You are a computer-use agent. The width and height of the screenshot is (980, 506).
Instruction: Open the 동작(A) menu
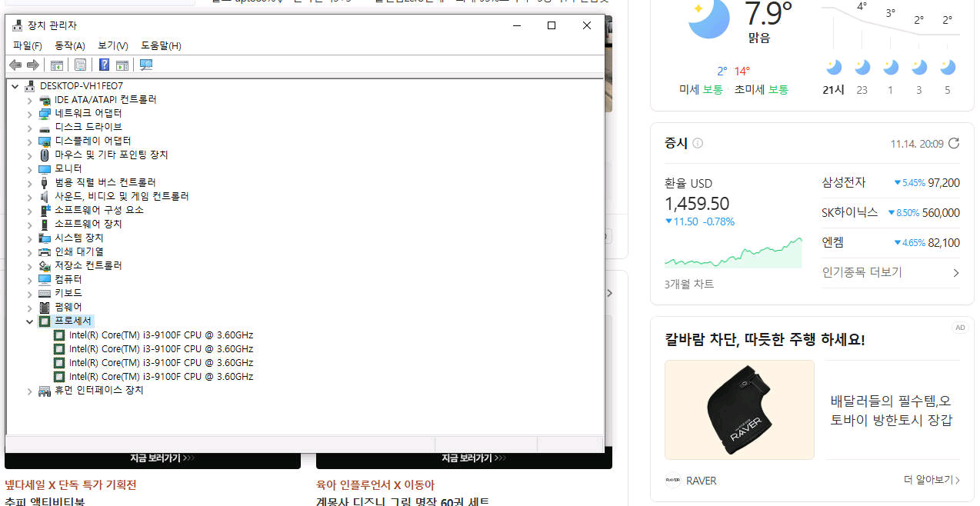pos(69,45)
